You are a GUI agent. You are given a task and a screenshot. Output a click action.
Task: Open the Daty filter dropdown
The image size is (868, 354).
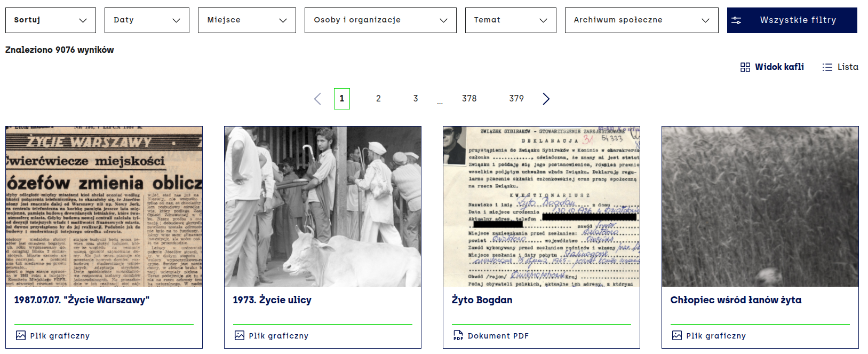click(x=147, y=20)
